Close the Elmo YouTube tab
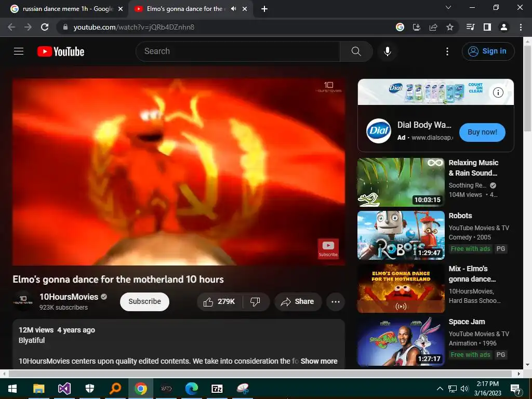532x399 pixels. pyautogui.click(x=245, y=9)
